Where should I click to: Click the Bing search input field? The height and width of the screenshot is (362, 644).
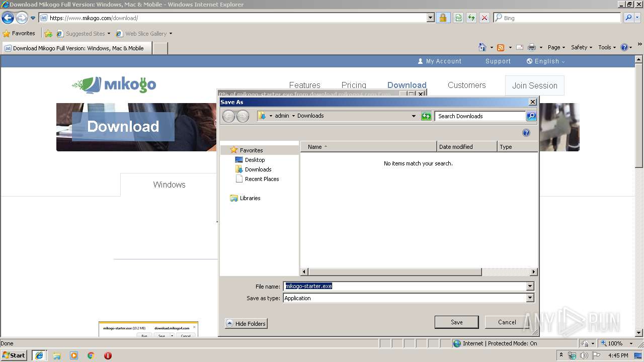[x=557, y=18]
